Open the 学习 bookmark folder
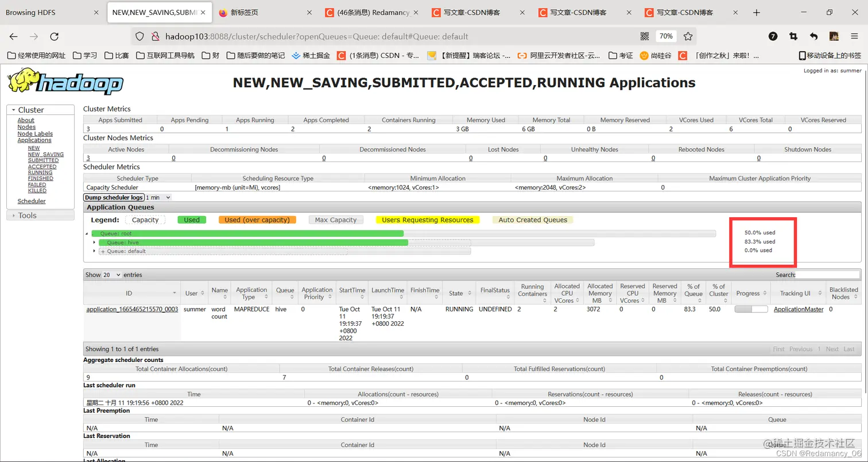This screenshot has width=868, height=462. point(84,56)
